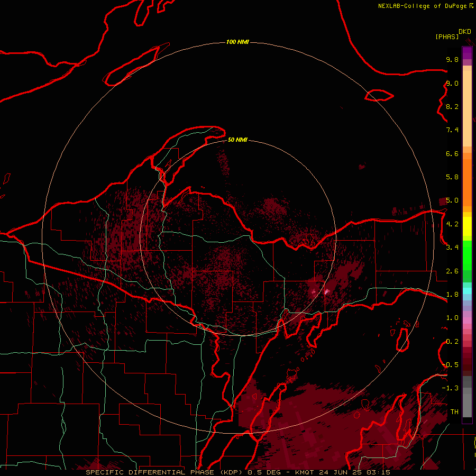This screenshot has width=476, height=476.
Task: Click SPECIFIC DIFFERENTIAL PHASE caption text
Action: 150,472
